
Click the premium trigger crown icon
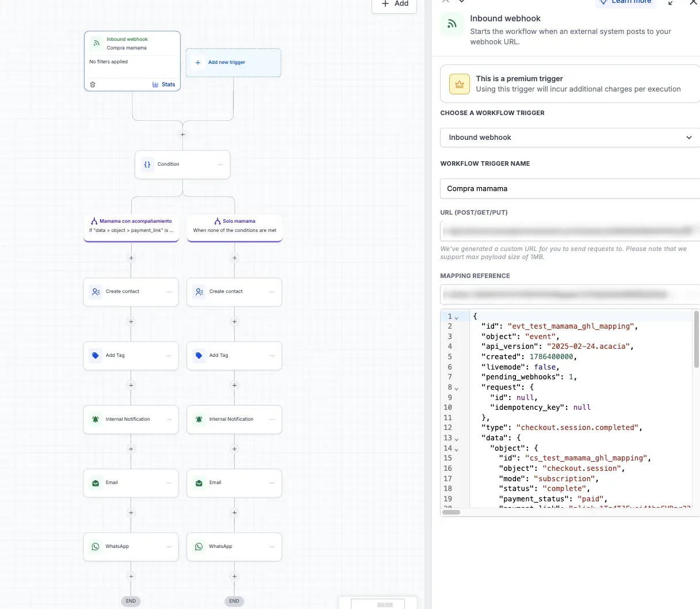(x=460, y=84)
